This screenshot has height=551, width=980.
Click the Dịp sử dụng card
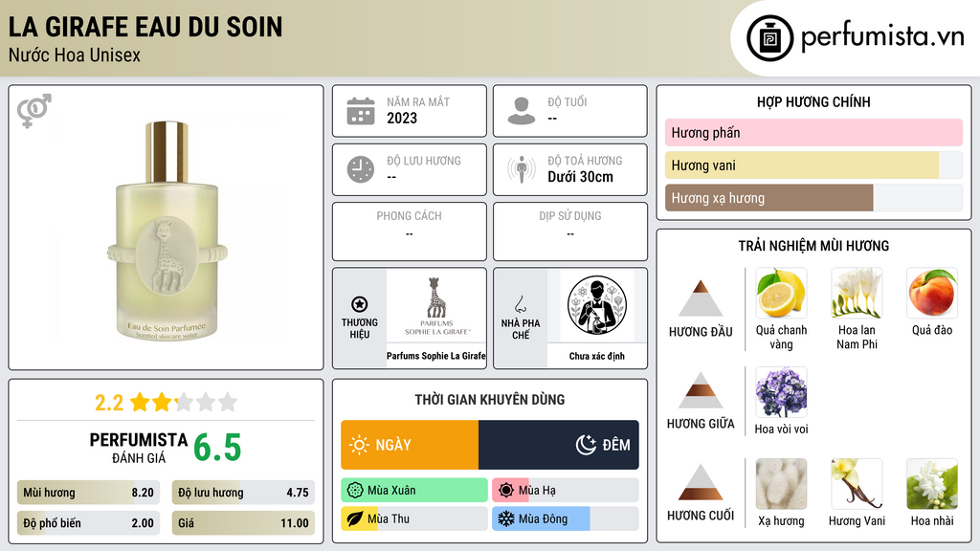570,231
